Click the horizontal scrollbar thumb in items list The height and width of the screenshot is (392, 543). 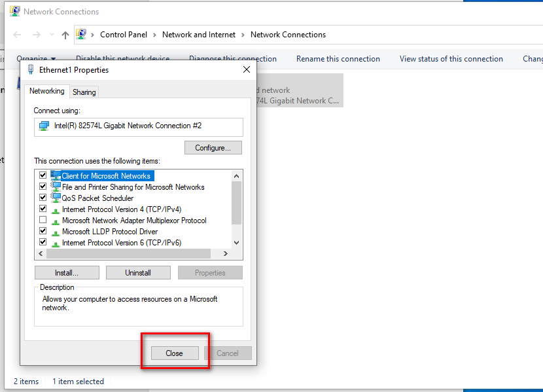[128, 254]
